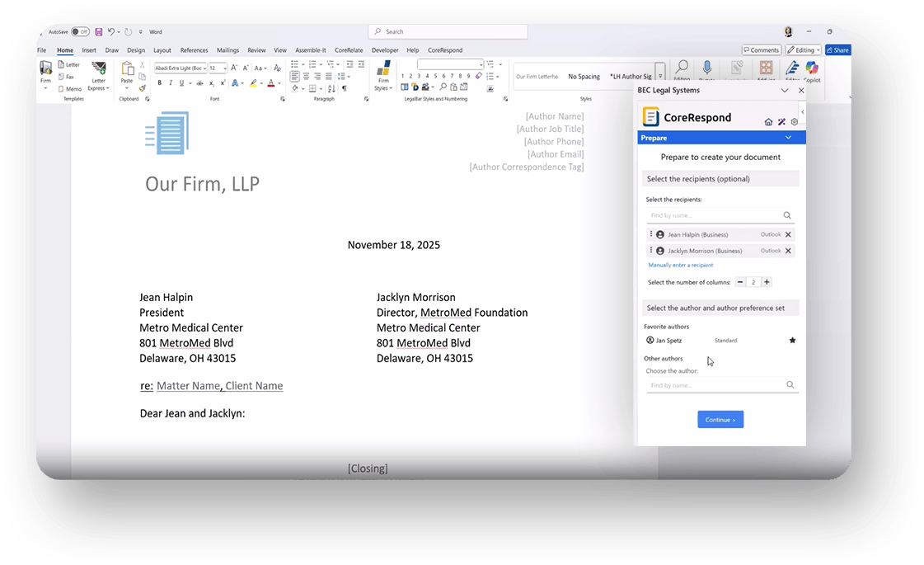Open the Copilot icon
924x565 pixels.
(x=812, y=68)
